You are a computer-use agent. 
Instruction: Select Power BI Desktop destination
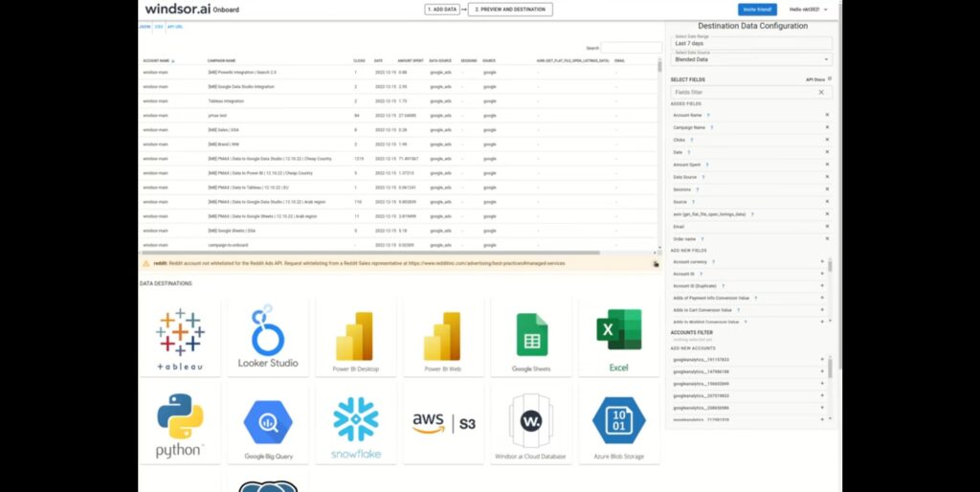click(x=356, y=338)
